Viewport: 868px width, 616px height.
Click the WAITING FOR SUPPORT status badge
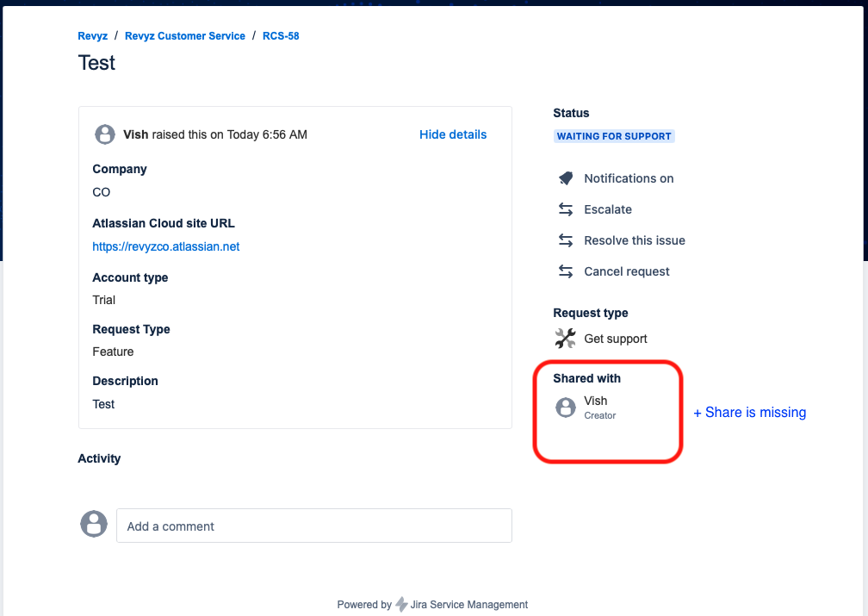coord(614,136)
